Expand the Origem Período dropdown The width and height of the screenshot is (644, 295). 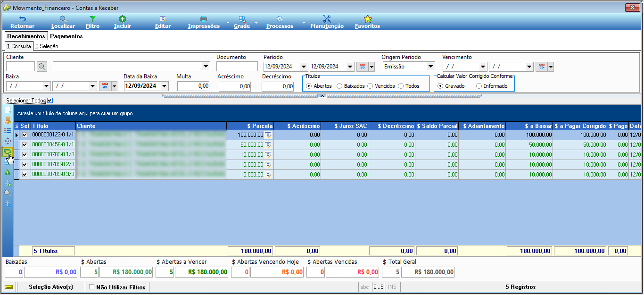(430, 67)
